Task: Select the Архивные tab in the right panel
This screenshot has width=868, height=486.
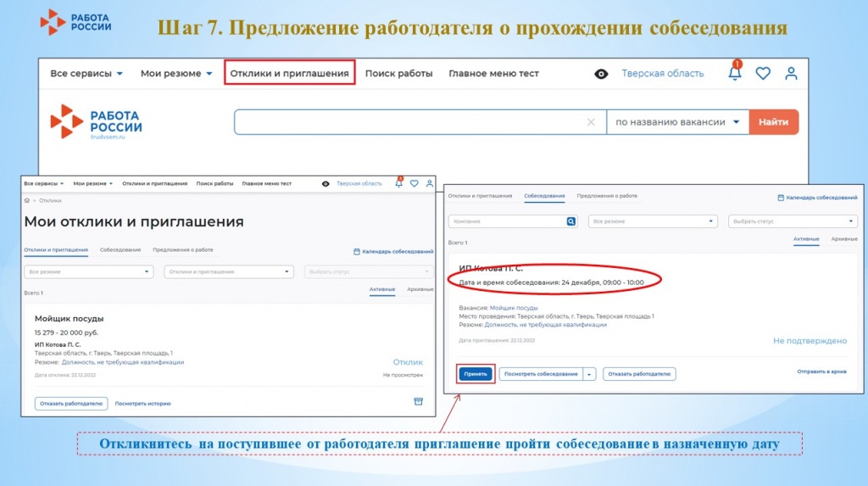Action: tap(844, 239)
